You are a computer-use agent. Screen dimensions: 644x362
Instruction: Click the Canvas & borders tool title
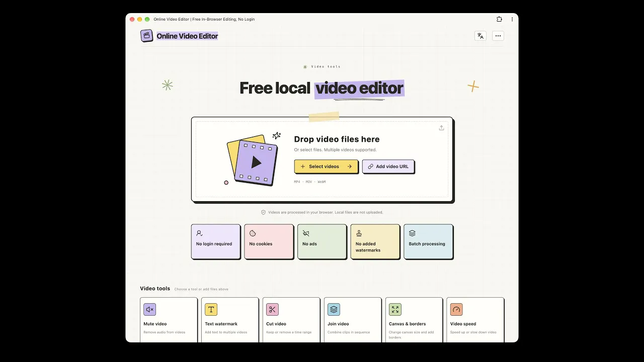[x=408, y=324]
